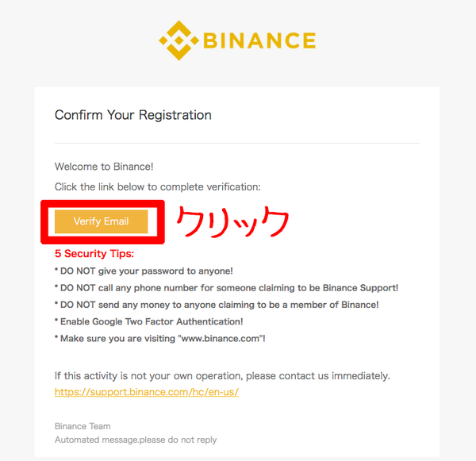
Task: Click the 'Automated message' do not reply note
Action: 136,440
